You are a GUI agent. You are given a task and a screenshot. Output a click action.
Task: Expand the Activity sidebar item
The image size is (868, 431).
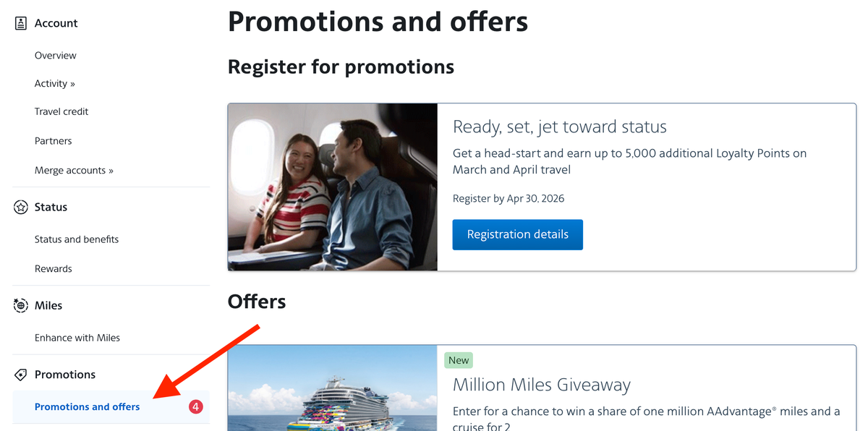[55, 83]
